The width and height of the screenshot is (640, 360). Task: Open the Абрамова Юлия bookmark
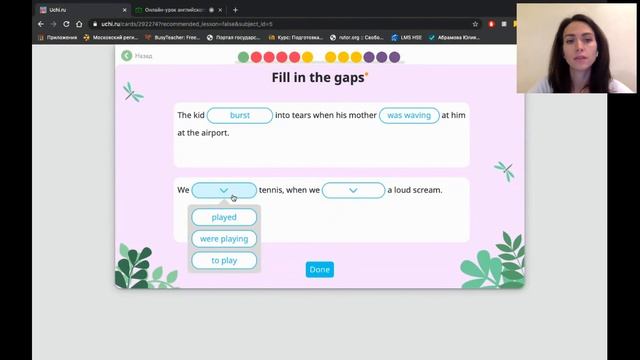(x=454, y=38)
